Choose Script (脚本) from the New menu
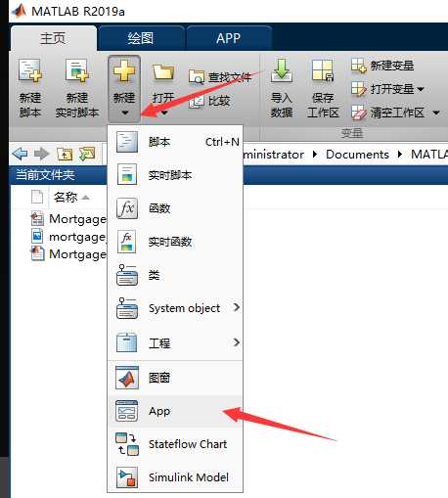The width and height of the screenshot is (448, 498). coord(175,142)
